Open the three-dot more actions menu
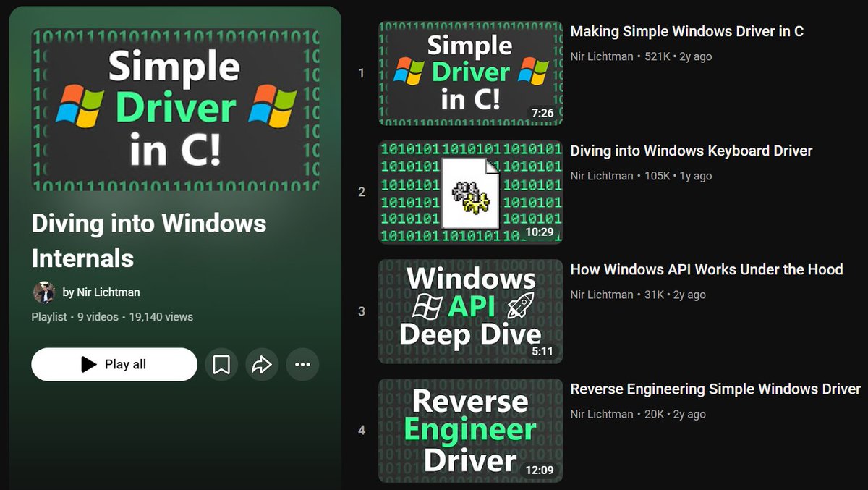 point(302,364)
